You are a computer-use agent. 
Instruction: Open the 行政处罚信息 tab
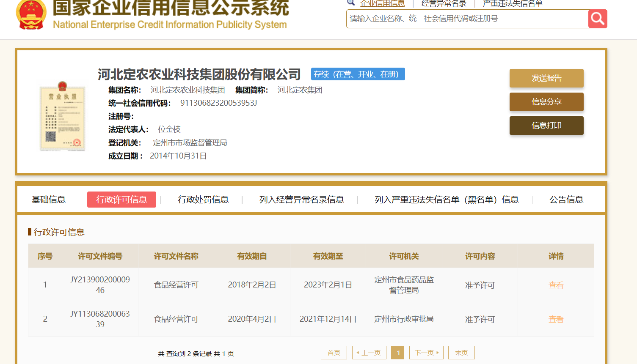(203, 200)
